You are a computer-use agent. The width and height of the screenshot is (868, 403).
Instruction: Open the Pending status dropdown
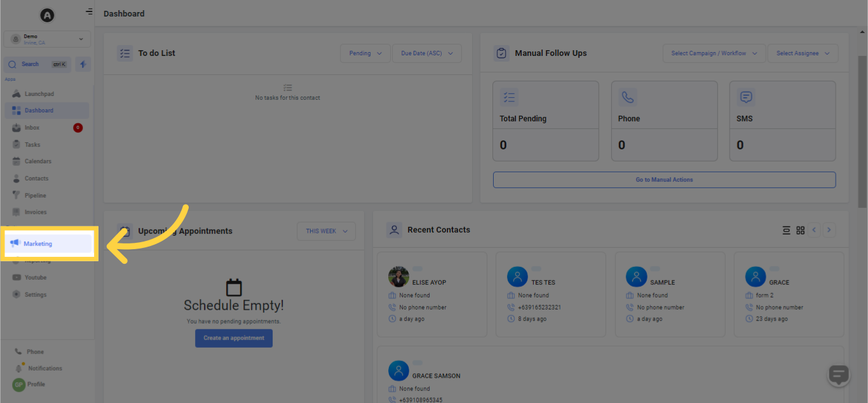[x=365, y=53]
